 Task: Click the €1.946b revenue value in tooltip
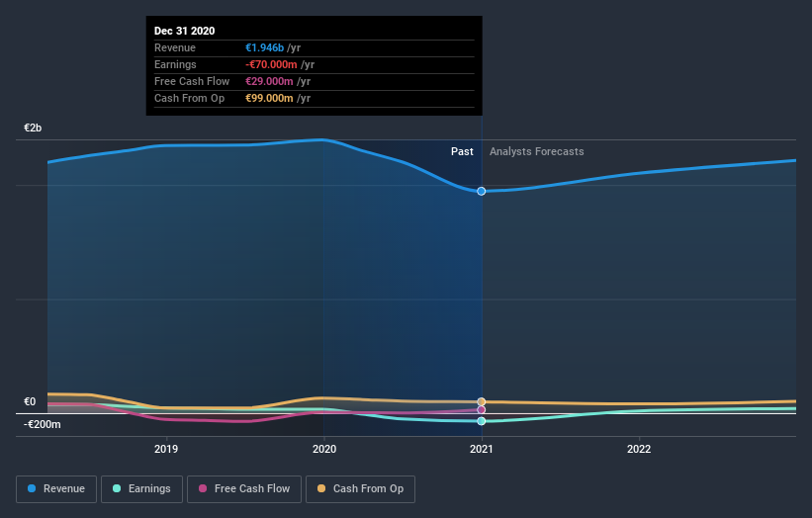[265, 47]
